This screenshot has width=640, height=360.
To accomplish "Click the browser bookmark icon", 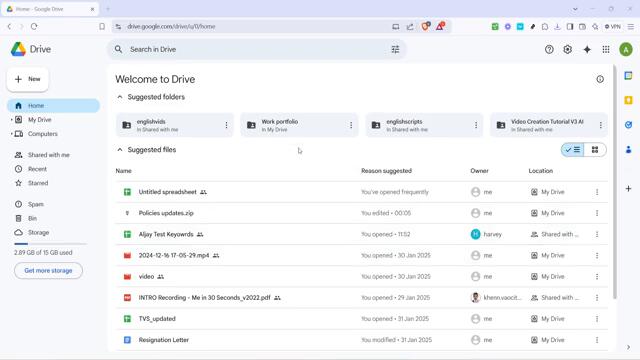I will pyautogui.click(x=102, y=27).
